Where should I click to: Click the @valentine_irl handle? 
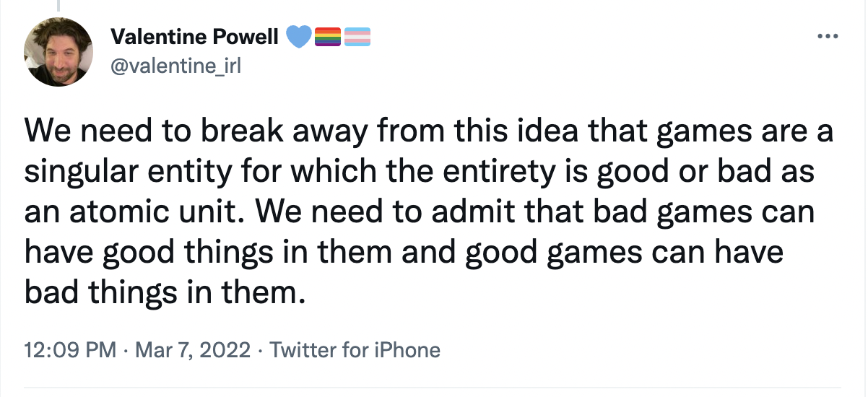[x=175, y=66]
